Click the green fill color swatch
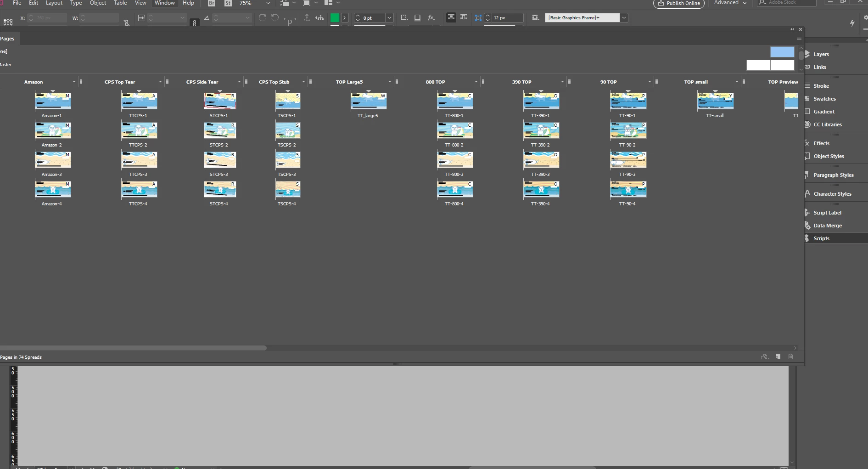The width and height of the screenshot is (868, 469). pyautogui.click(x=335, y=18)
